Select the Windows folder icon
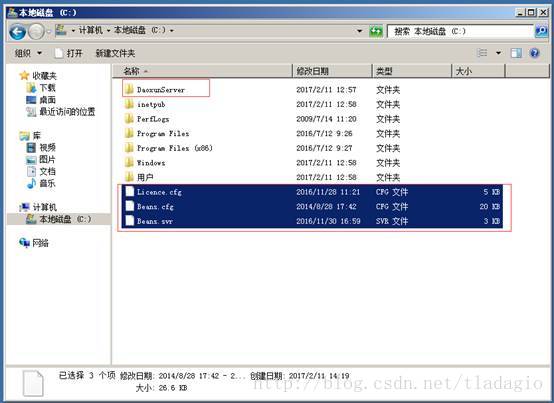This screenshot has height=403, width=554. 129,162
